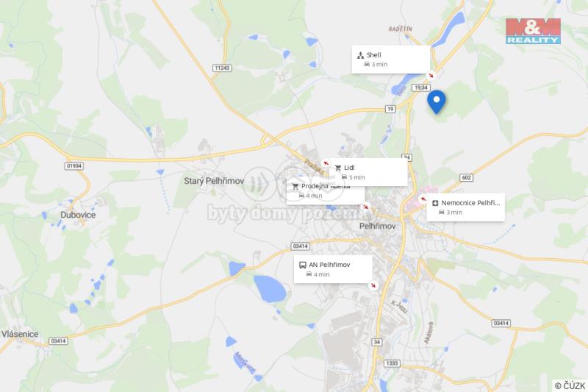Open the Lidl 5 min card

(x=368, y=172)
